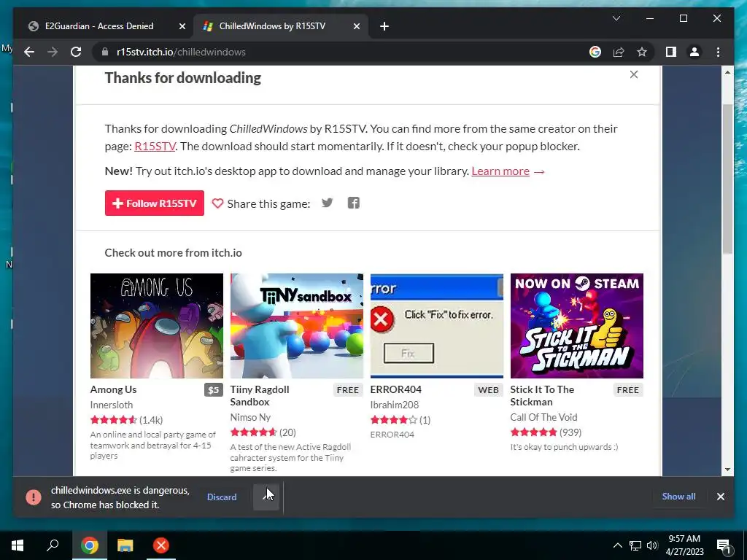Open the Chrome side panel

click(x=671, y=52)
